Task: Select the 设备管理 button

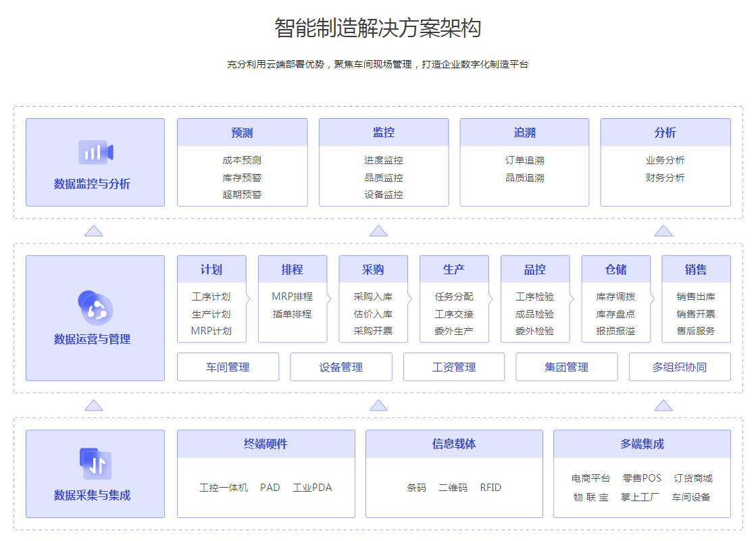Action: pyautogui.click(x=341, y=367)
